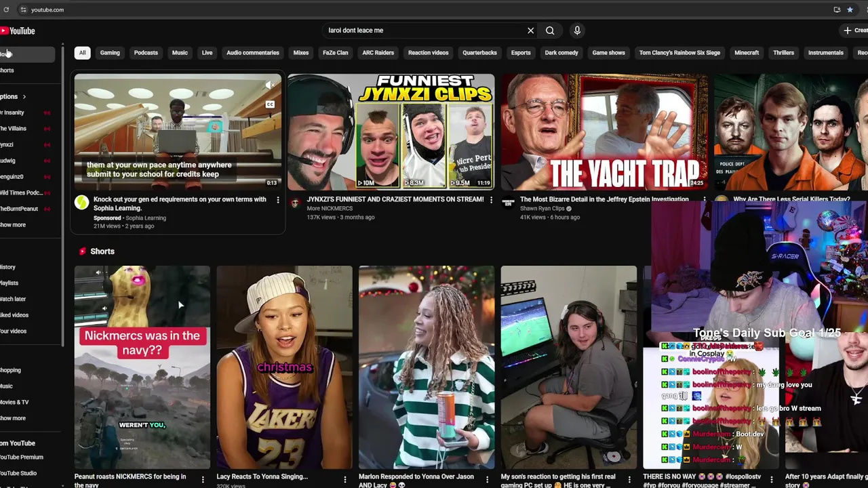Open Watch later in the sidebar
The height and width of the screenshot is (488, 868).
(14, 299)
